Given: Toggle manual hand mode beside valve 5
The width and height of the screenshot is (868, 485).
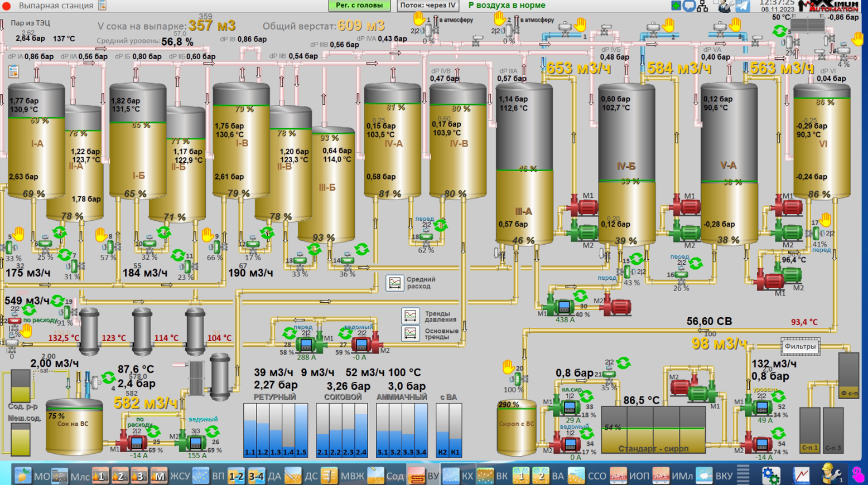Looking at the screenshot, I should [x=19, y=234].
